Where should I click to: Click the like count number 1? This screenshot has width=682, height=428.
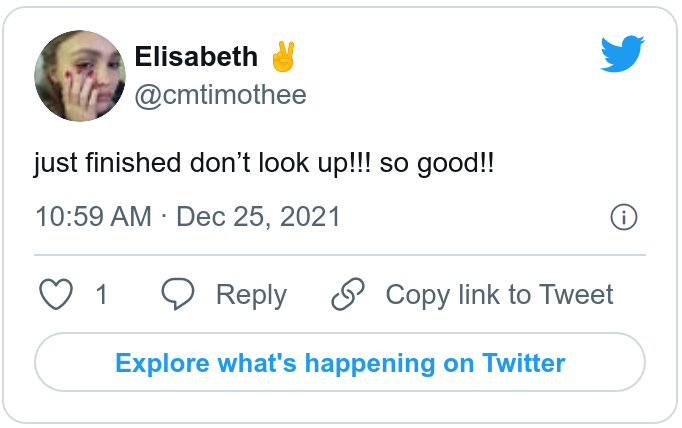[101, 295]
